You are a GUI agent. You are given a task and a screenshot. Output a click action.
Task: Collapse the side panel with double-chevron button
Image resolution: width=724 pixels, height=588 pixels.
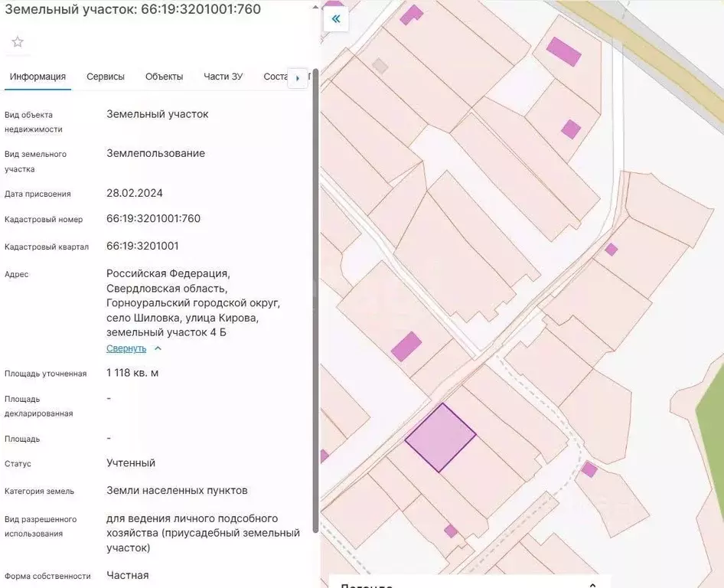(x=336, y=19)
